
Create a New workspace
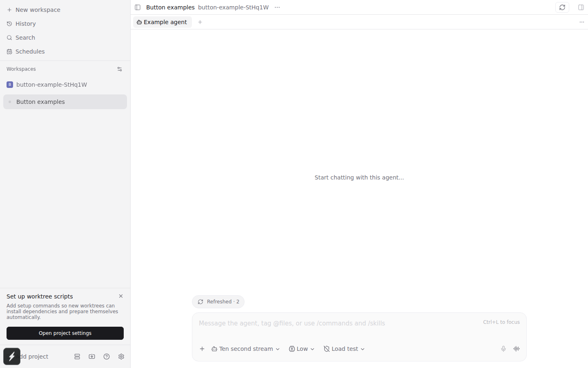tap(65, 10)
